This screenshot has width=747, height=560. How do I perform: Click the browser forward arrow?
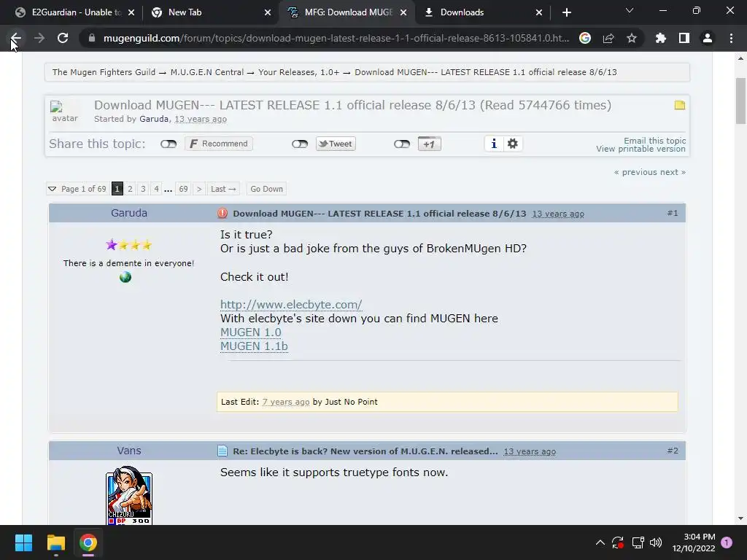coord(39,38)
